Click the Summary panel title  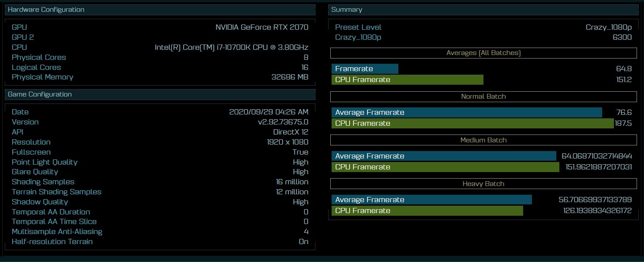(x=346, y=10)
